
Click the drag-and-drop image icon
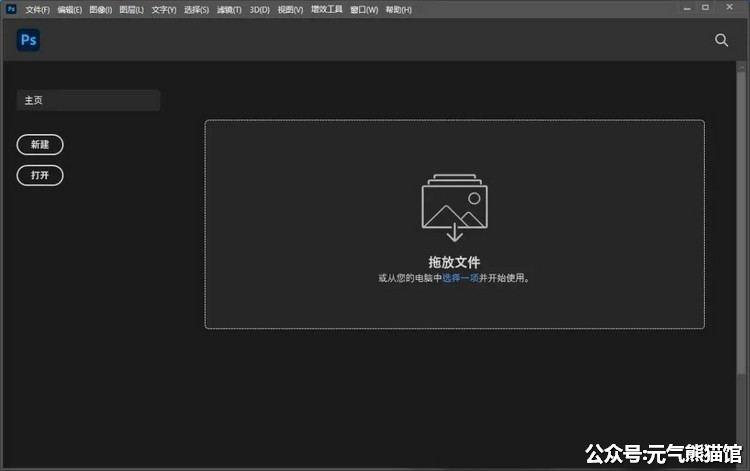coord(454,209)
